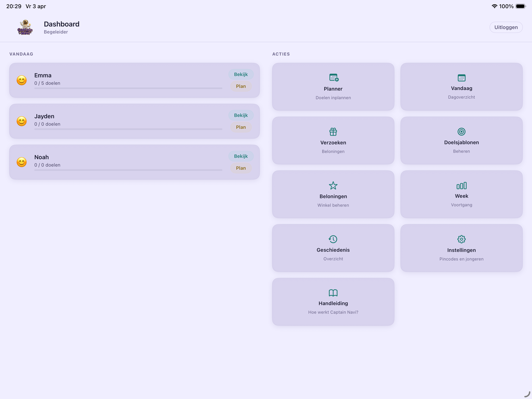Click Plan for Noah
This screenshot has height=399, width=532.
click(241, 168)
